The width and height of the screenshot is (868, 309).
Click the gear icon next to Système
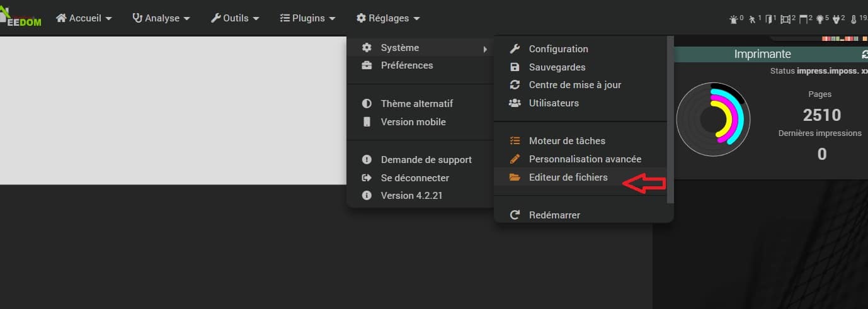[x=367, y=48]
